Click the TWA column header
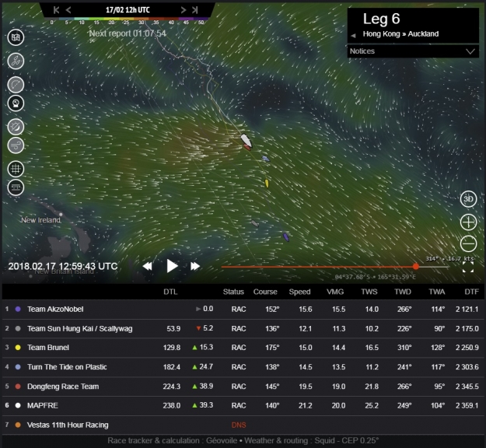The width and height of the screenshot is (486, 448). [x=437, y=292]
